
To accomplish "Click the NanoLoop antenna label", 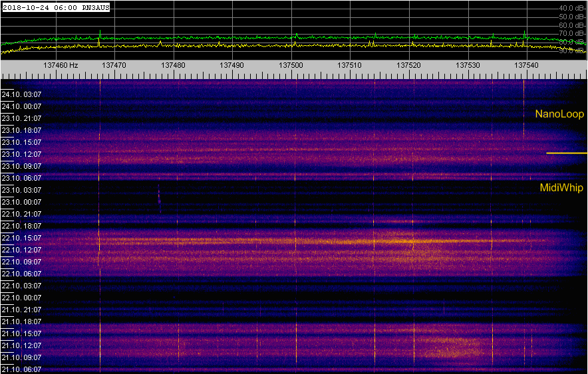I will point(559,114).
